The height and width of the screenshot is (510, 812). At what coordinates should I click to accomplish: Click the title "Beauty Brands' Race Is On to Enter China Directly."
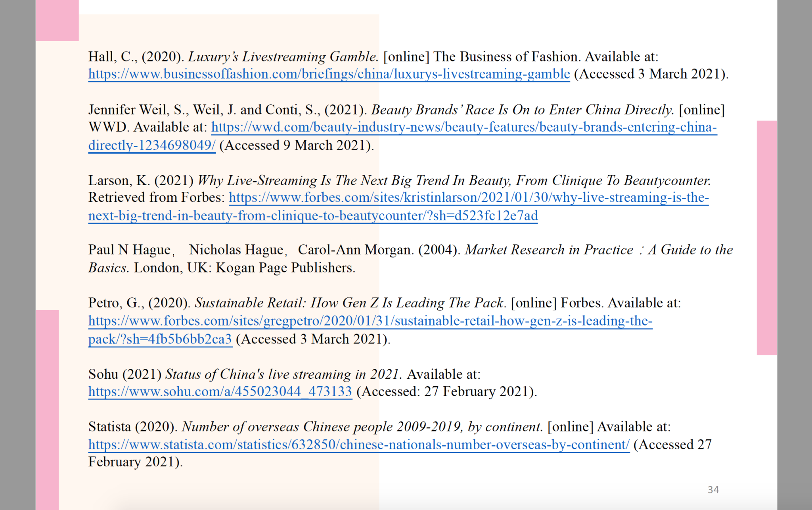point(523,110)
